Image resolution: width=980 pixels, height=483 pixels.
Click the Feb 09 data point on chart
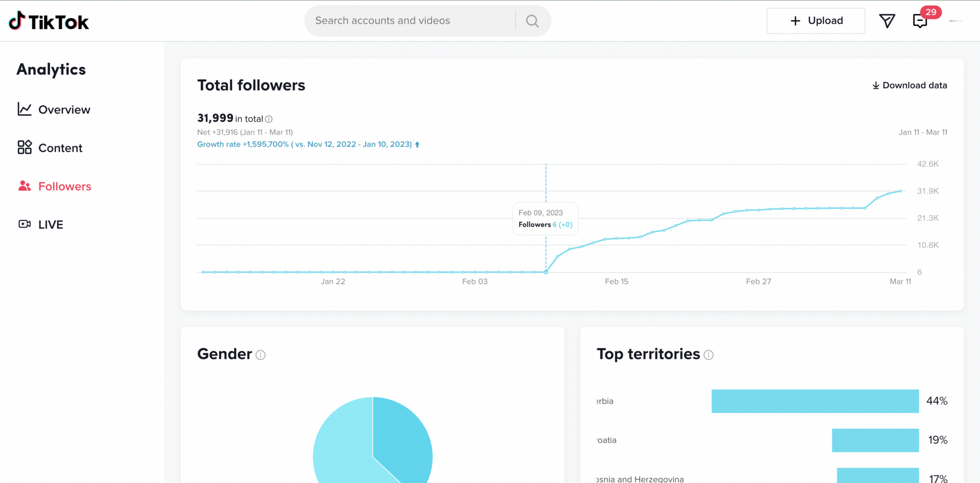pyautogui.click(x=546, y=272)
